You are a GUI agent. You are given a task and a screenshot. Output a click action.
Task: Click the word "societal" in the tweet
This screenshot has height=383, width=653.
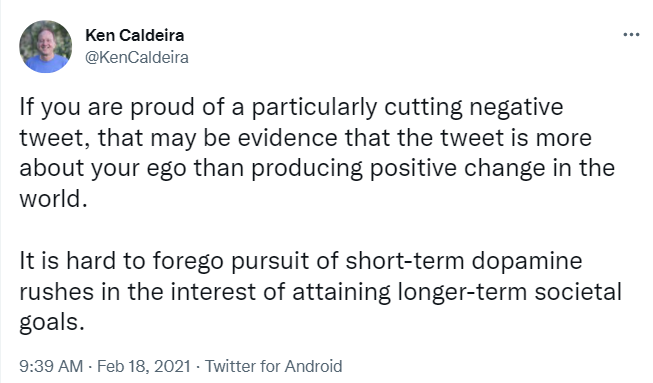click(x=578, y=292)
